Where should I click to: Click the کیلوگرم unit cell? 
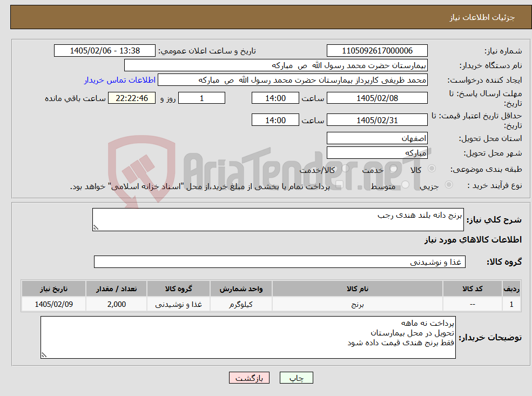tap(241, 304)
